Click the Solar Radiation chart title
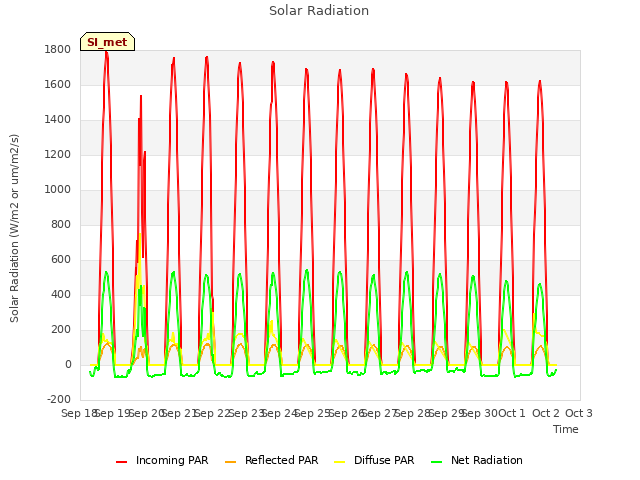640x480 pixels. (319, 11)
